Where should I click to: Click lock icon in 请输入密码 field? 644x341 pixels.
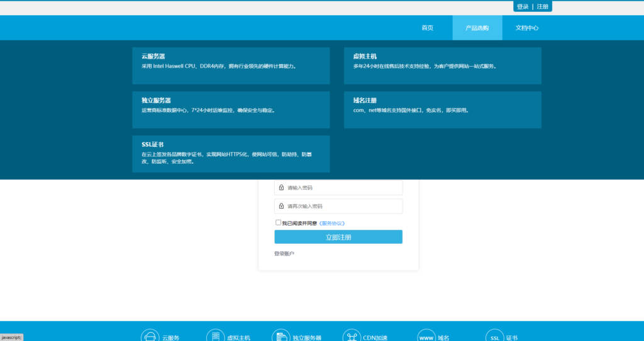281,188
